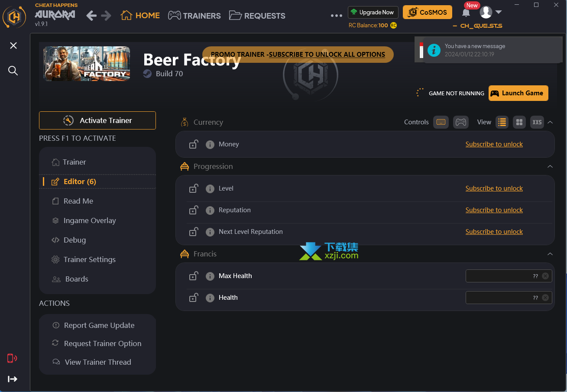Click Subscribe to unlock for Reputation
Viewport: 567px width, 392px height.
click(x=494, y=210)
